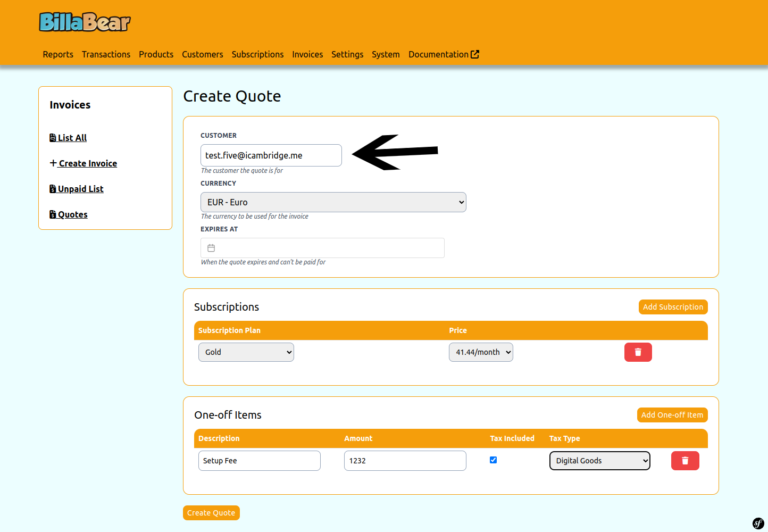Image resolution: width=768 pixels, height=532 pixels.
Task: Open the Documentation link
Action: pyautogui.click(x=444, y=54)
